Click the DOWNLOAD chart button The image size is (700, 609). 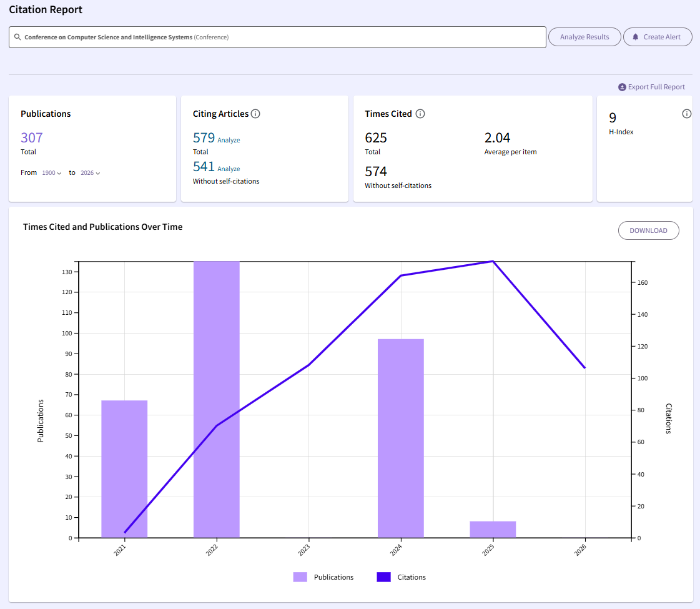(648, 230)
